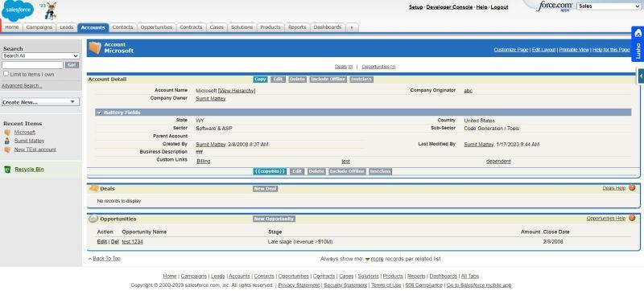Open the Accounts tab
Screen dimensions: 644x291
[x=93, y=27]
